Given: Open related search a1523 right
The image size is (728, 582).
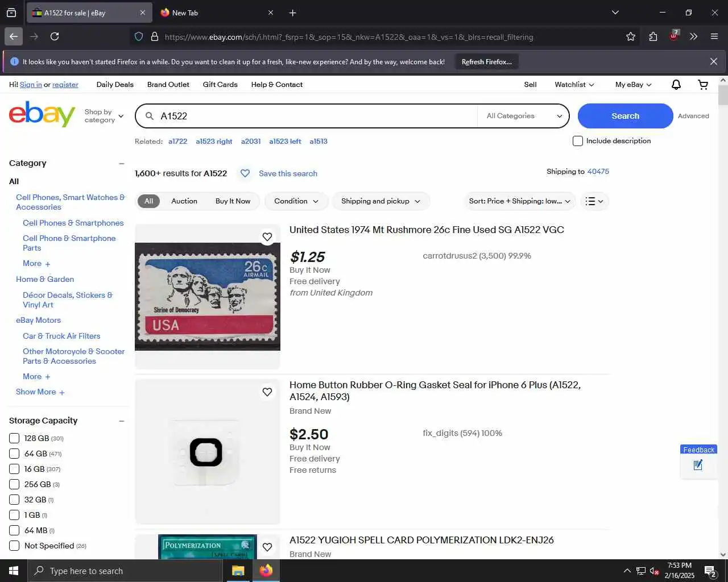Looking at the screenshot, I should 214,142.
